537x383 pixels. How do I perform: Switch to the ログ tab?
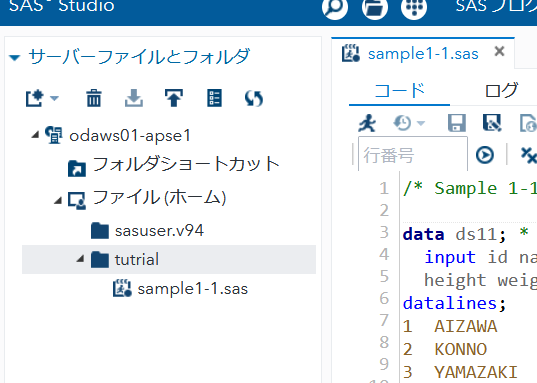pos(501,90)
